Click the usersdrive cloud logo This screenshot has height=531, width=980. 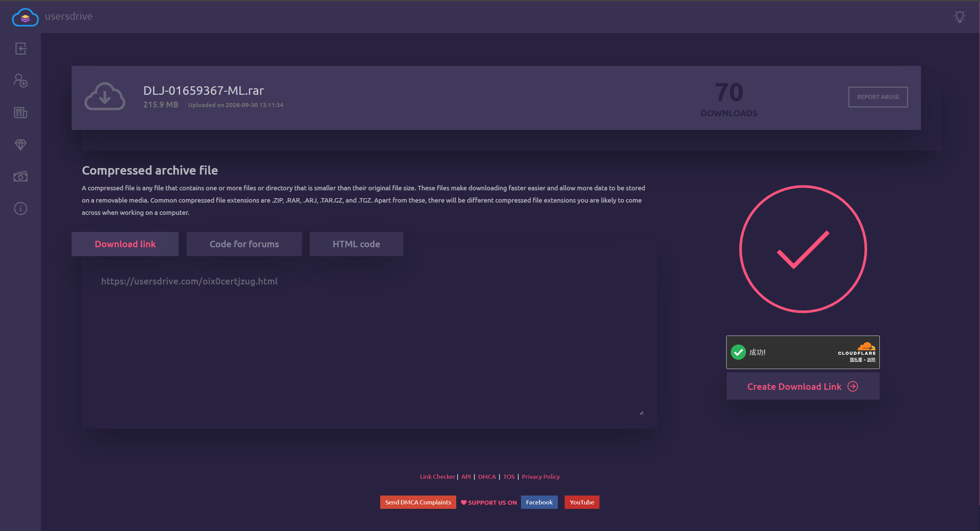tap(25, 17)
